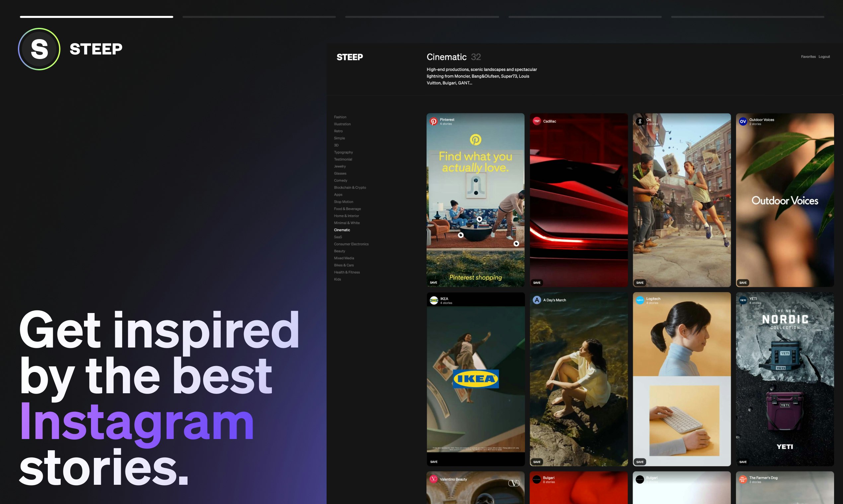Select the Typography category
The height and width of the screenshot is (504, 843).
(x=343, y=153)
